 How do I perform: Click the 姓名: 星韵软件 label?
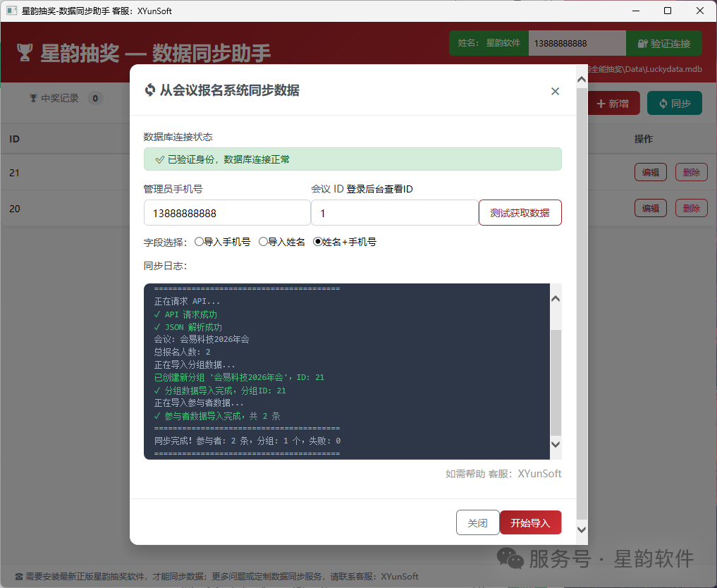[x=489, y=43]
